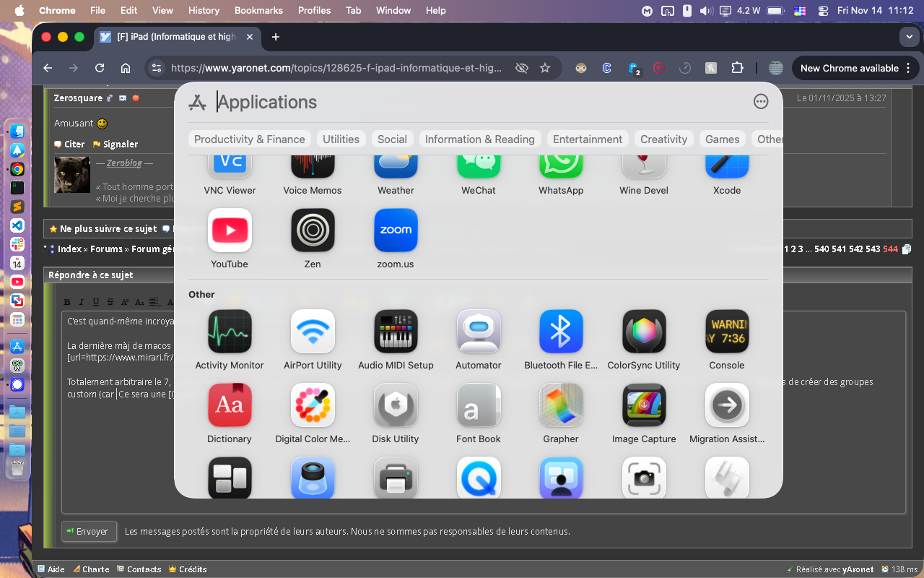The height and width of the screenshot is (578, 924).
Task: Open ColorSync Utility
Action: (644, 332)
